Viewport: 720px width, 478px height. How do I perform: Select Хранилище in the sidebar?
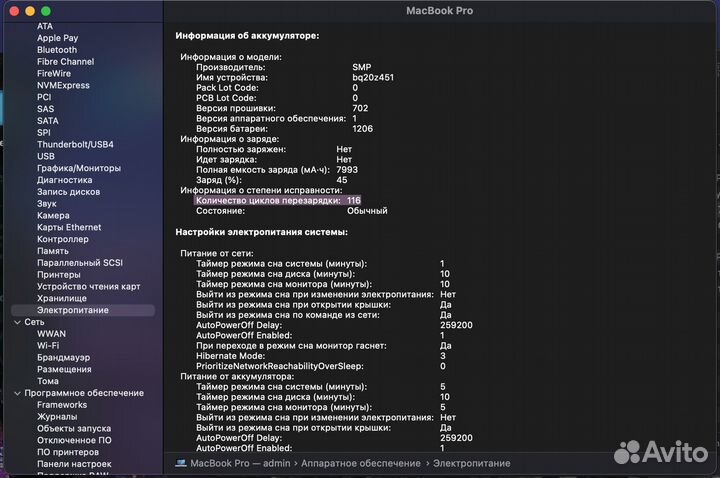(x=62, y=298)
